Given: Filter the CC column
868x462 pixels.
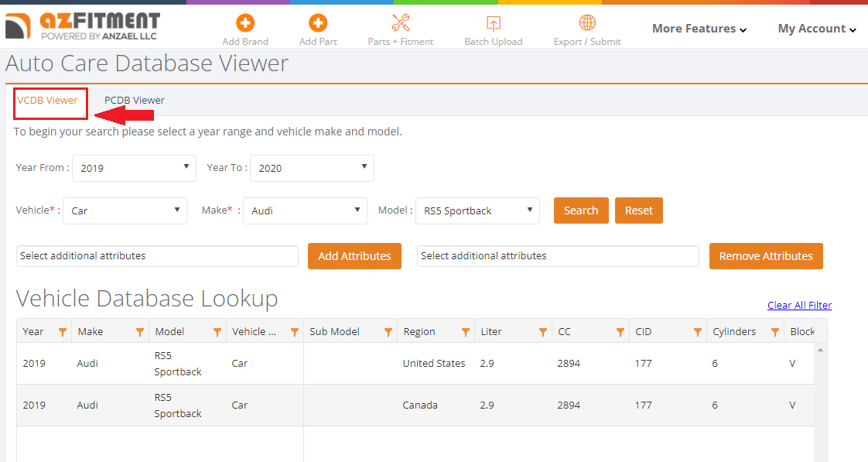Looking at the screenshot, I should coord(620,332).
